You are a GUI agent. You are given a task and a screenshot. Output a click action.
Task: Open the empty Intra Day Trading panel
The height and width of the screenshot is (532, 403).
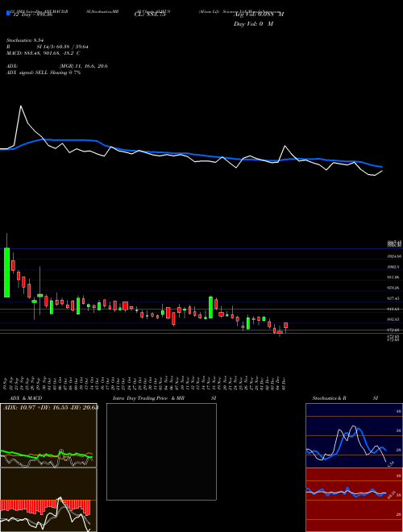click(161, 451)
